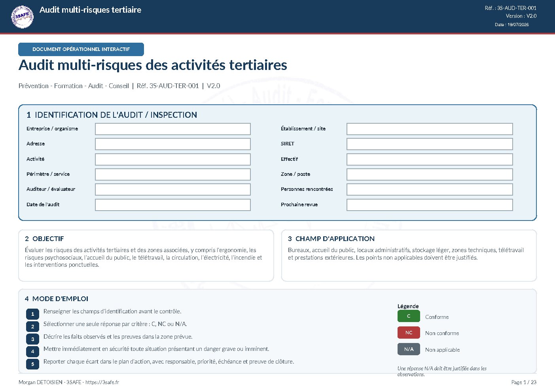555x392 pixels.
Task: Click the note Une réponse N/A doit être justifiée
Action: 442,371
